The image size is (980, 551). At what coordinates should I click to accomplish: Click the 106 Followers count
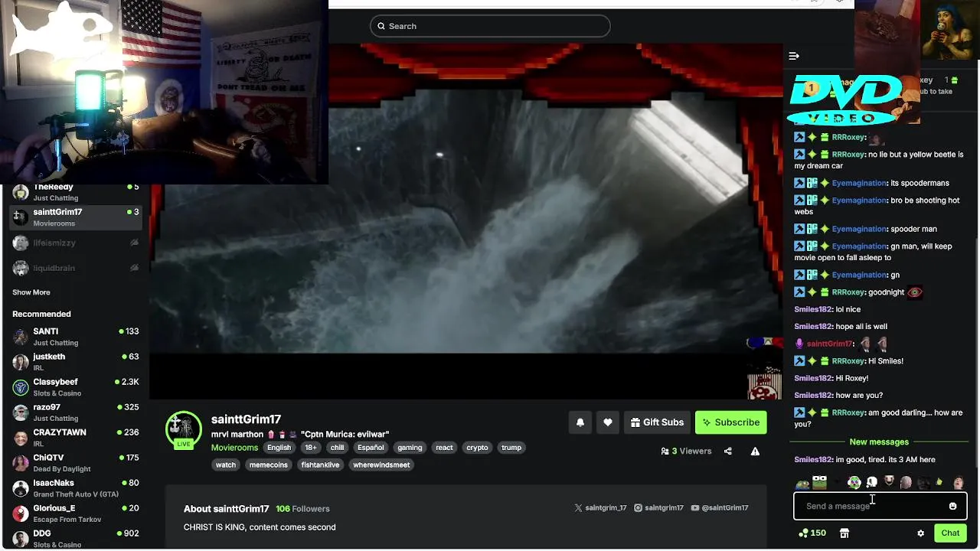click(302, 509)
